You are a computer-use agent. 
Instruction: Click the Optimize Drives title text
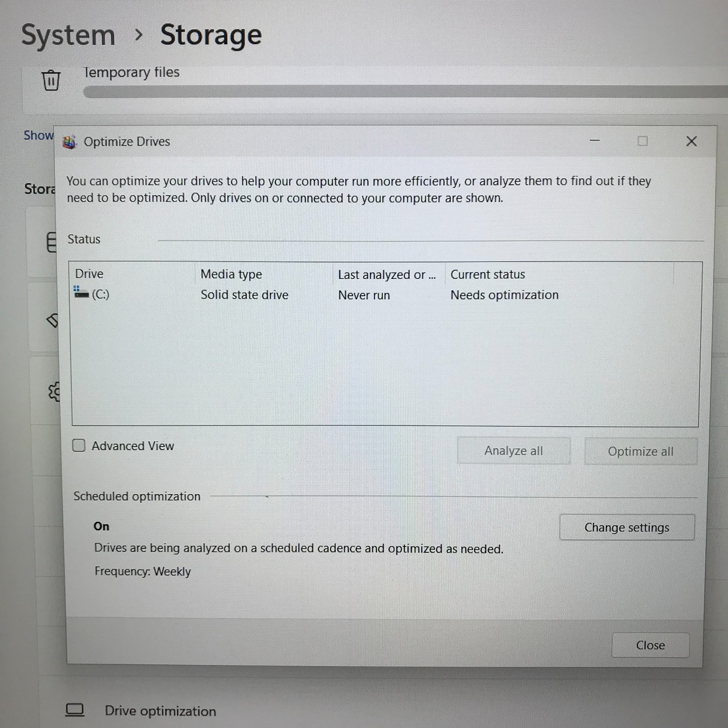tap(126, 142)
